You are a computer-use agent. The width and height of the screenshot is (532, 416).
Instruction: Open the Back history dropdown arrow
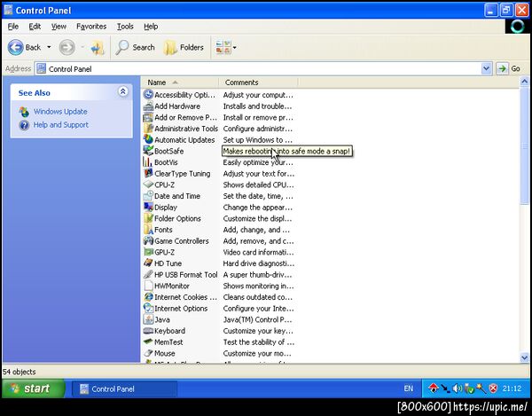click(x=49, y=47)
